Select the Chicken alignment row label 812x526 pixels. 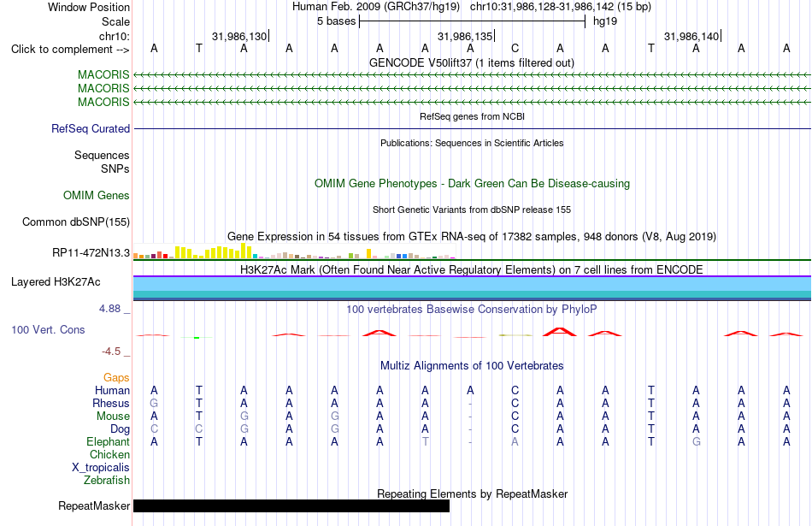point(109,454)
